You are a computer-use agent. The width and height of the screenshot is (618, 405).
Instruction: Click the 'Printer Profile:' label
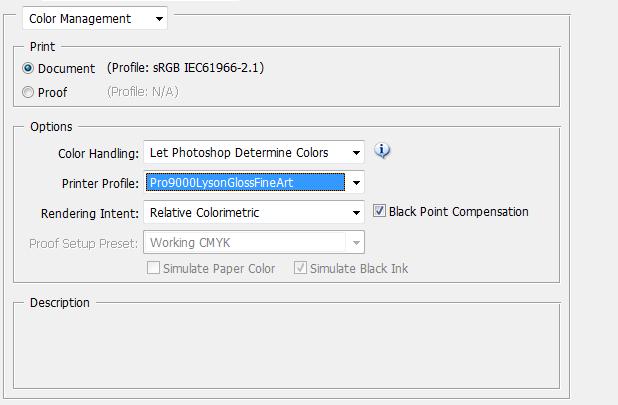click(99, 184)
